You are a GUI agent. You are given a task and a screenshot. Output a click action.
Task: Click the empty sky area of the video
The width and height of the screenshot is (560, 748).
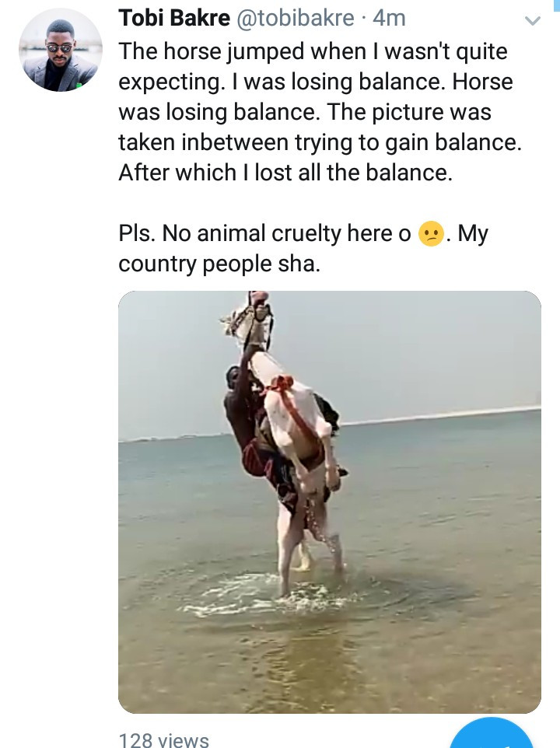[x=436, y=350]
